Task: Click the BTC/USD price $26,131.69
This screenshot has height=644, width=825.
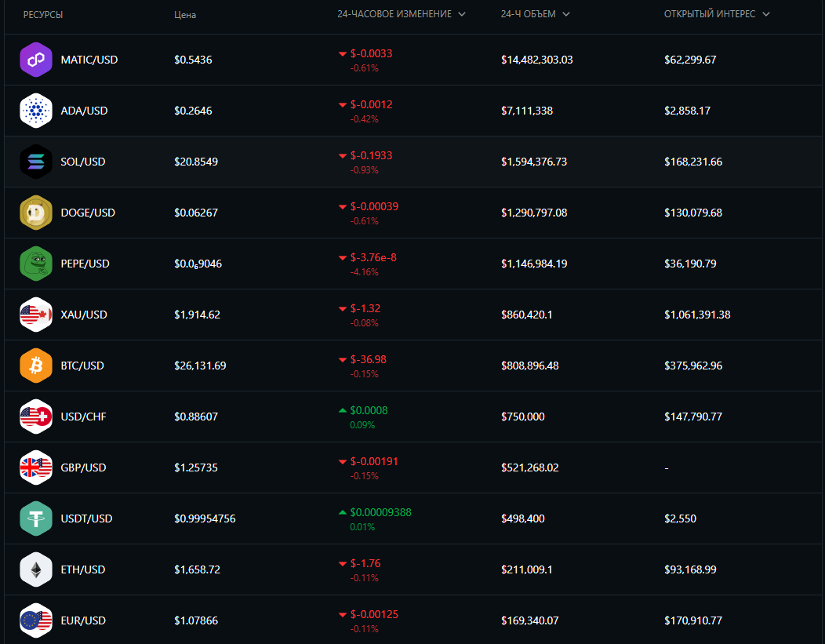Action: click(x=200, y=366)
